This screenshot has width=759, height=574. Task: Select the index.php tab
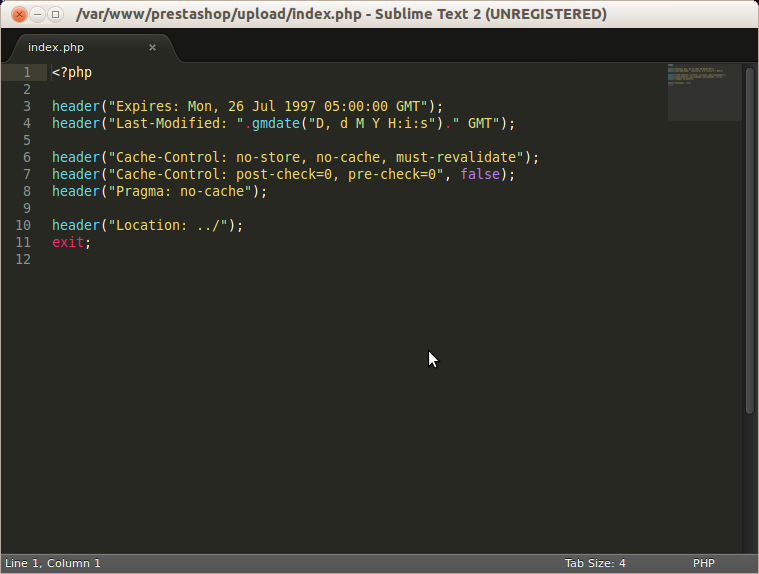[x=92, y=47]
